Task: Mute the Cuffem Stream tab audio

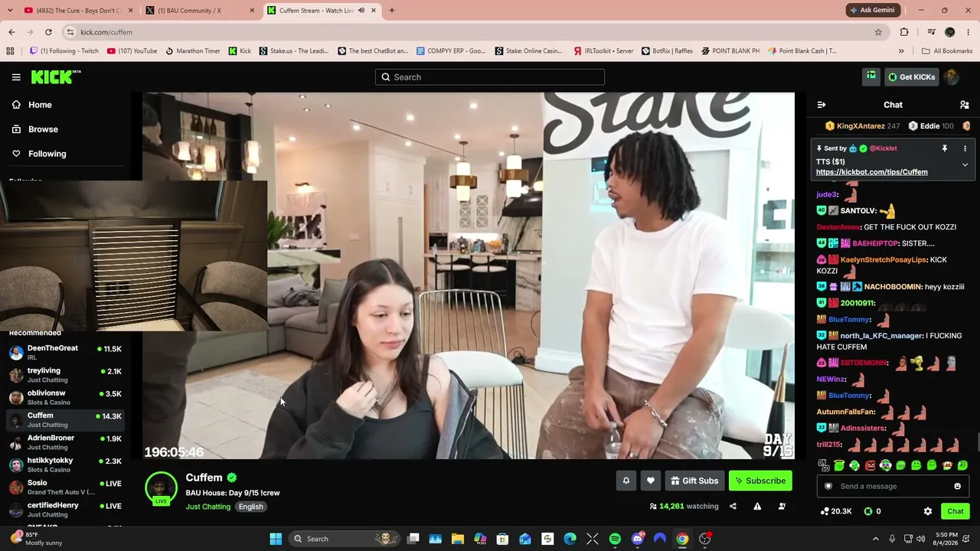Action: pyautogui.click(x=361, y=11)
